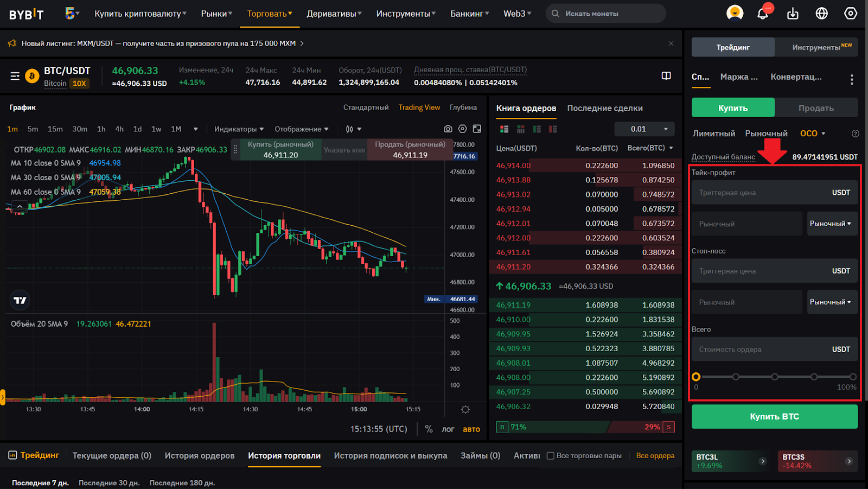The image size is (868, 489).
Task: Focus the Стоимость ордера input field
Action: [775, 350]
